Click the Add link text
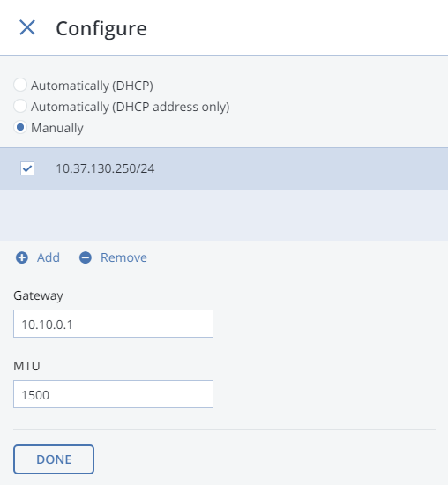 [x=49, y=257]
